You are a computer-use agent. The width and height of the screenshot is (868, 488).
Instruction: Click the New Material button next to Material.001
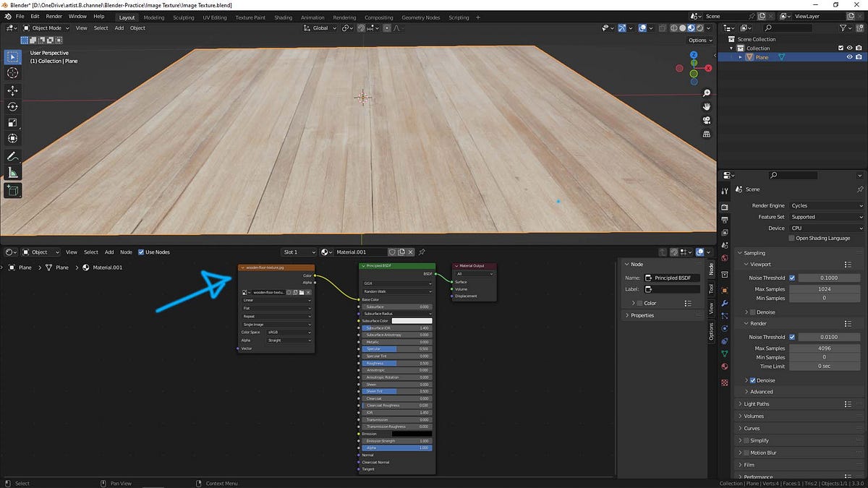click(401, 252)
